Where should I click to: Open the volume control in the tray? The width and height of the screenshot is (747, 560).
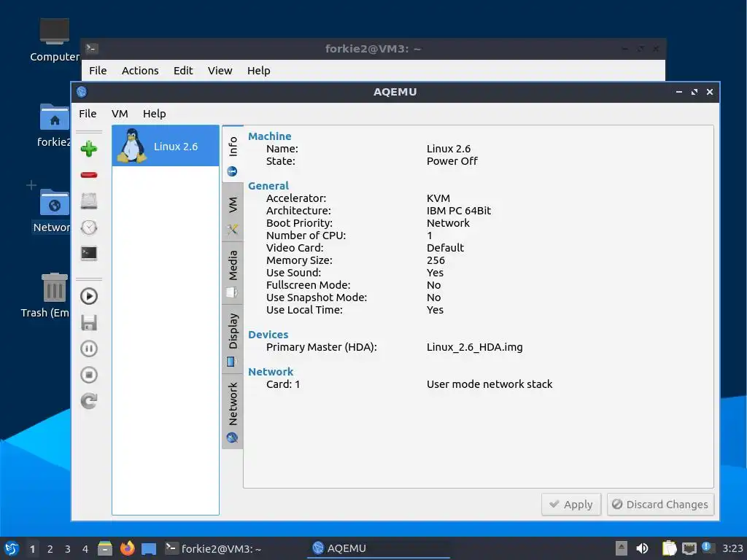642,548
